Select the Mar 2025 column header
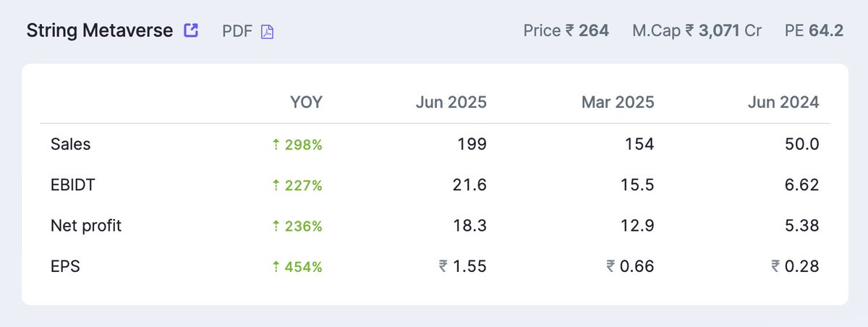 [617, 102]
